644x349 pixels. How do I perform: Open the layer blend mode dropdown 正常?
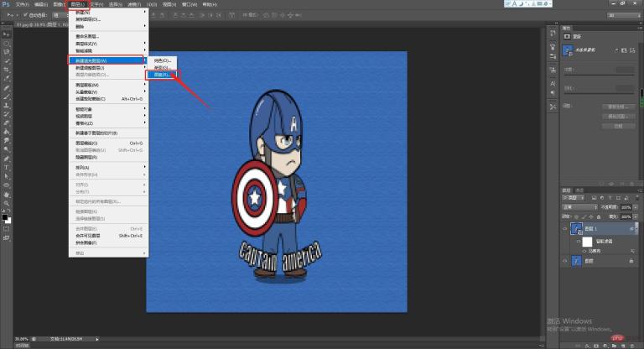point(579,206)
